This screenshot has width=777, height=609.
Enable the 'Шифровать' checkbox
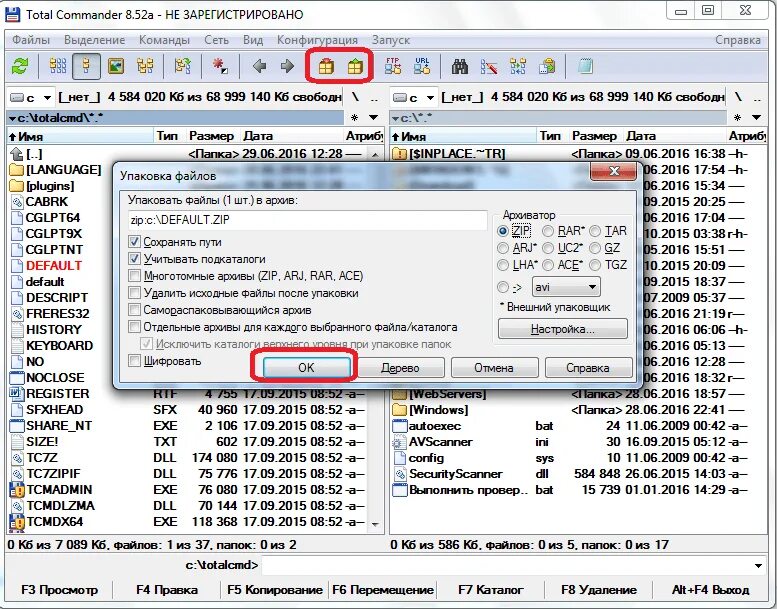point(134,360)
